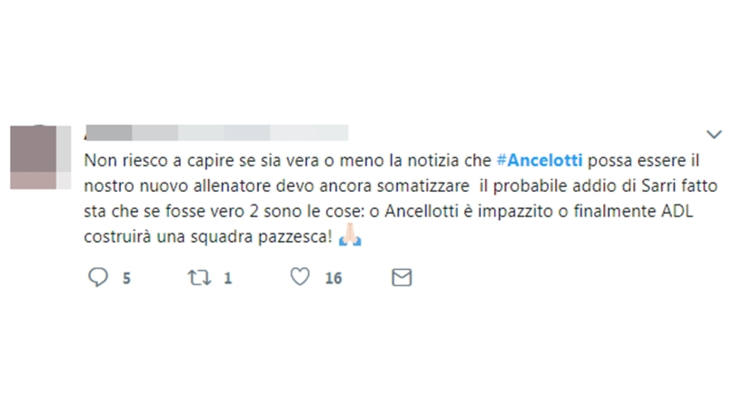This screenshot has height=409, width=736.
Task: Send tweet via the envelope message icon
Action: pyautogui.click(x=402, y=278)
